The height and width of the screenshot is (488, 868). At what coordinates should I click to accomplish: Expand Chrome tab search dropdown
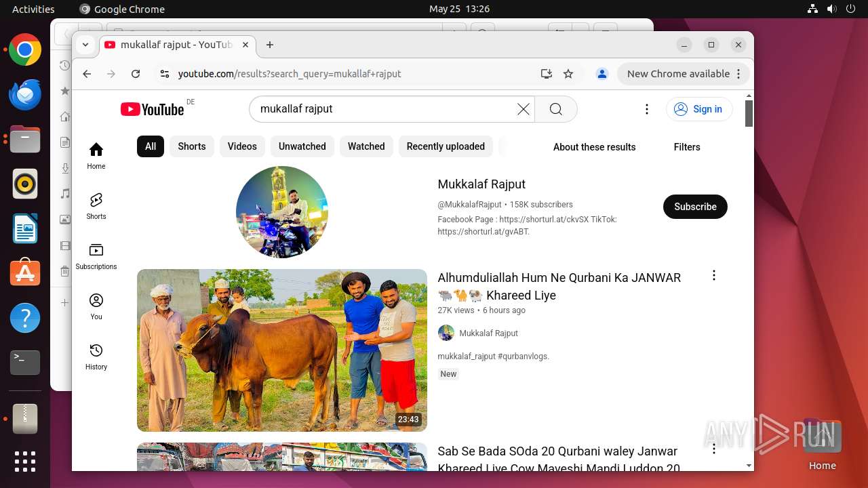pos(85,45)
